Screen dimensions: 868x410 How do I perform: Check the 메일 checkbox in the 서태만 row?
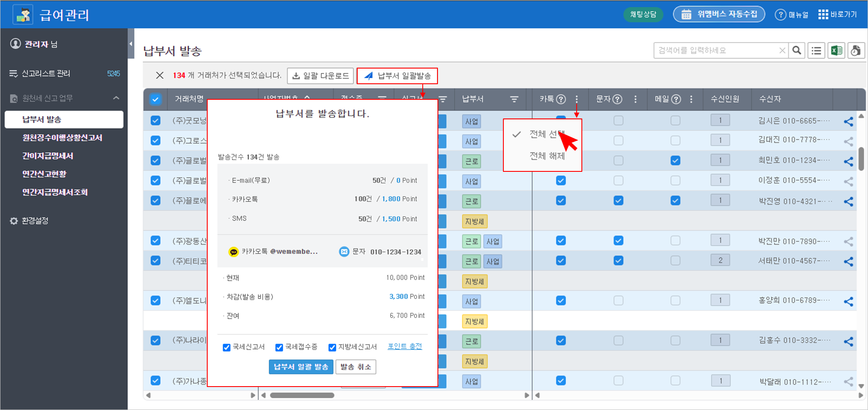(675, 260)
